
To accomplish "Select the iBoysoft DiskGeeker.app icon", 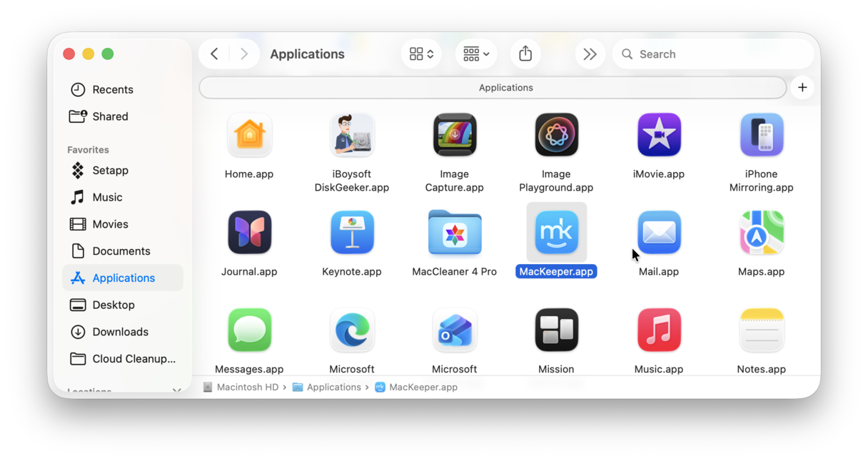I will pyautogui.click(x=352, y=135).
